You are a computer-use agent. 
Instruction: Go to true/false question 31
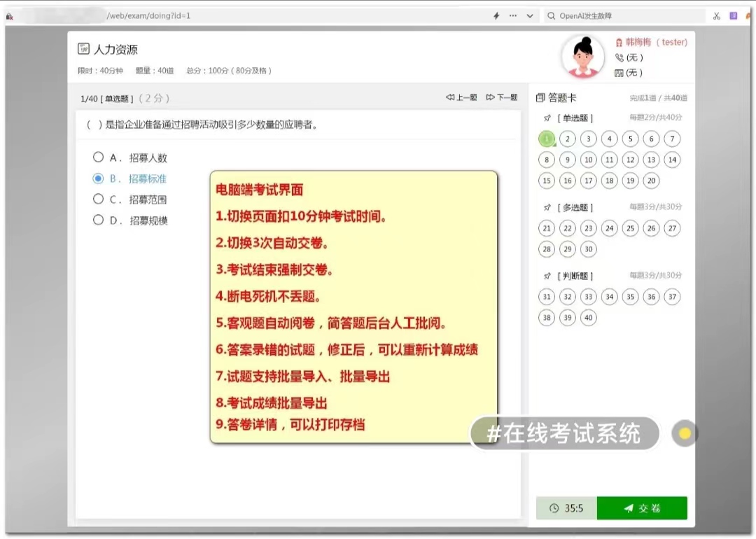[x=547, y=297]
